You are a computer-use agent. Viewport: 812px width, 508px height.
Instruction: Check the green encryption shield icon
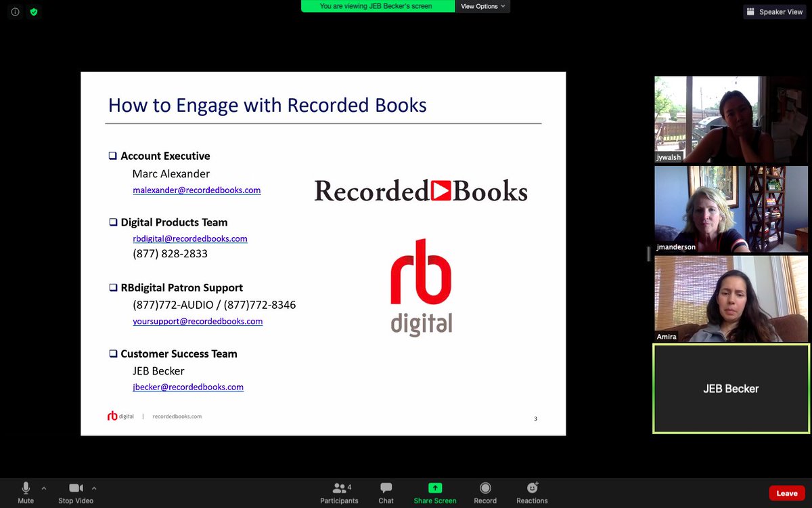click(x=34, y=12)
